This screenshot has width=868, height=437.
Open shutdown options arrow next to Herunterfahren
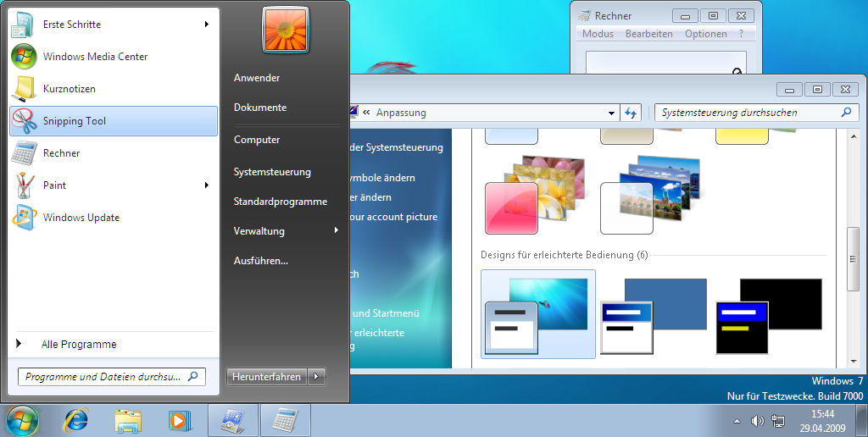pyautogui.click(x=316, y=377)
